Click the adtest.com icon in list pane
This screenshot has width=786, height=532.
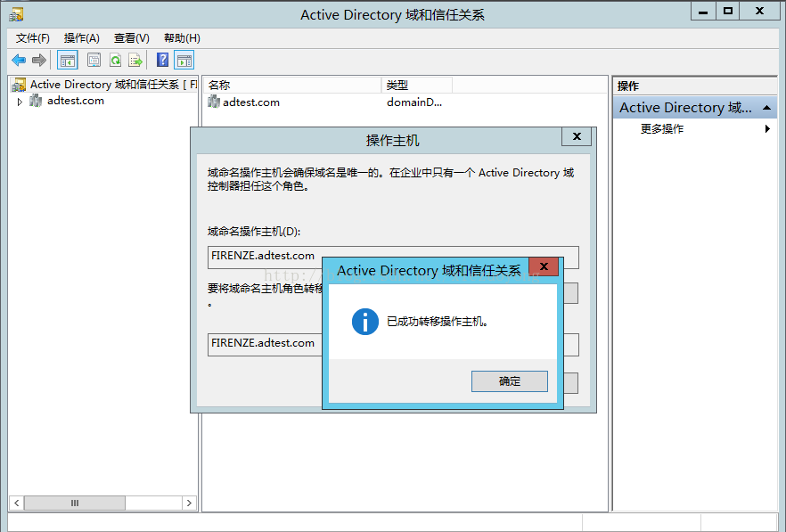[214, 102]
